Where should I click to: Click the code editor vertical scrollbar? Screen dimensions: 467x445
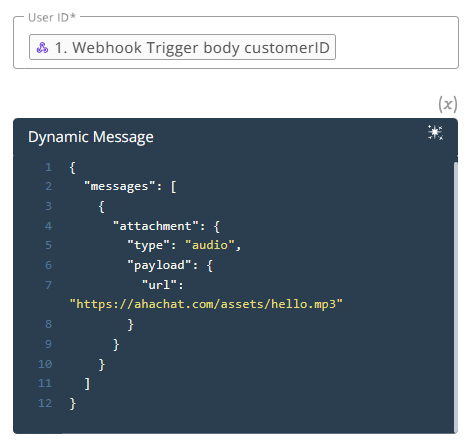coord(456,298)
